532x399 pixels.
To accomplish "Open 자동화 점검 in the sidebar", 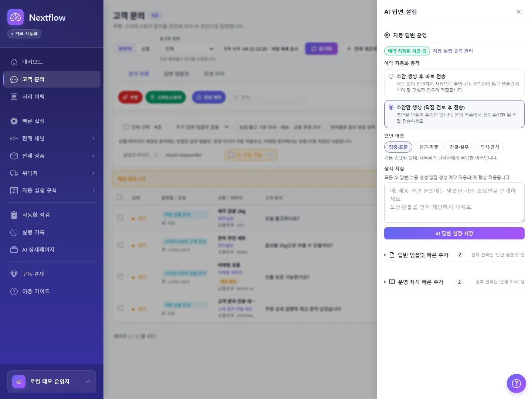I will click(x=52, y=215).
